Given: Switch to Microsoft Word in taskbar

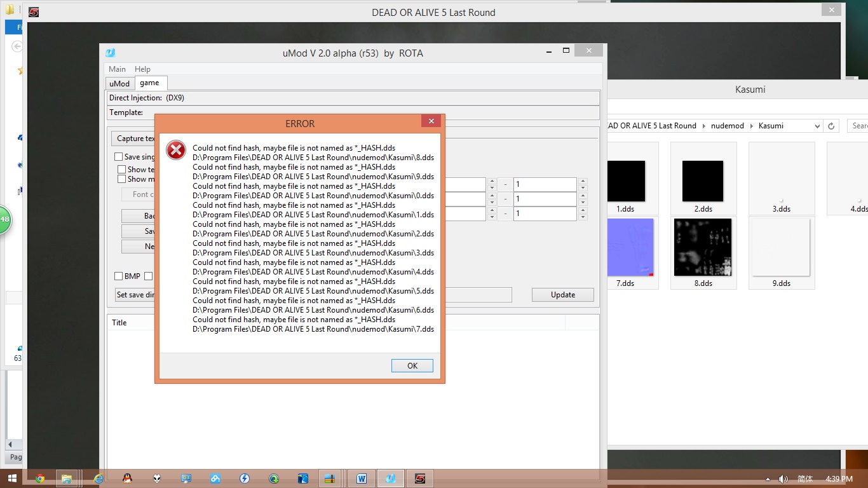Looking at the screenshot, I should [x=362, y=478].
